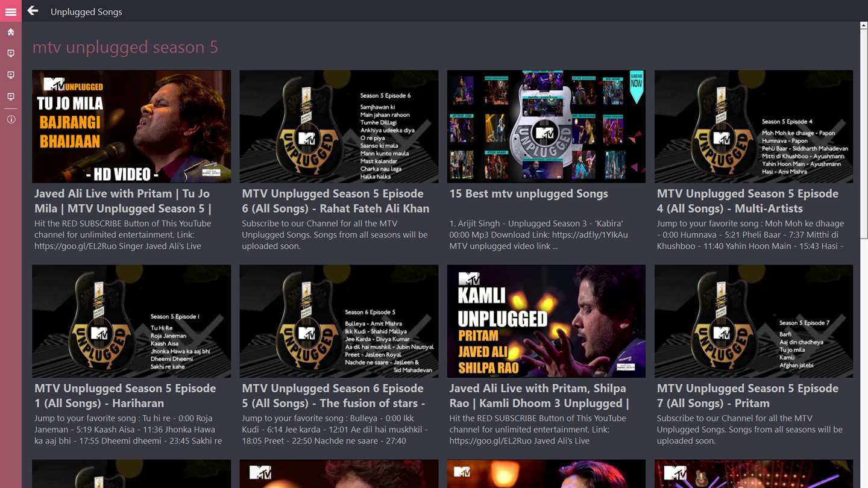The image size is (868, 488).
Task: Open the Season 5 Episode 1 thumbnail
Action: pos(131,321)
